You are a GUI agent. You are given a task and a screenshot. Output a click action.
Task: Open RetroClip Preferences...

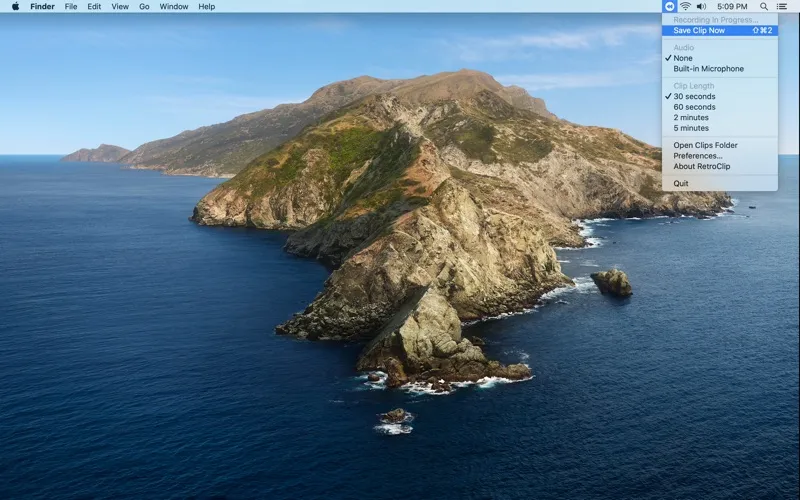[x=720, y=156]
